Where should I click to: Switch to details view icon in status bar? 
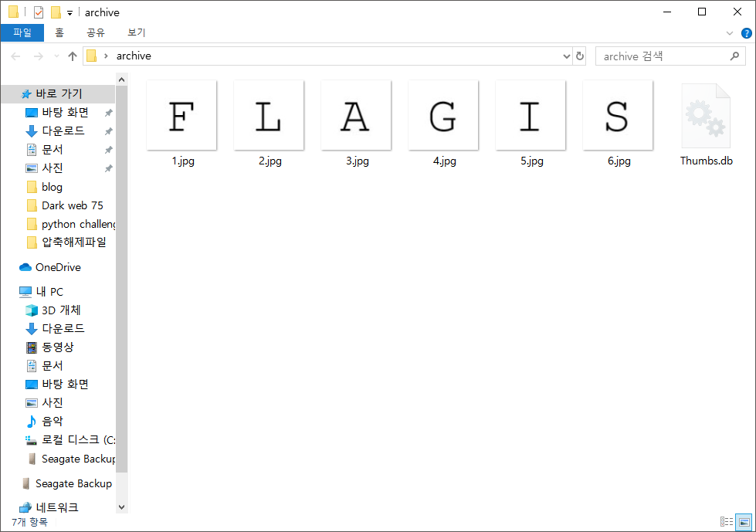tap(727, 522)
